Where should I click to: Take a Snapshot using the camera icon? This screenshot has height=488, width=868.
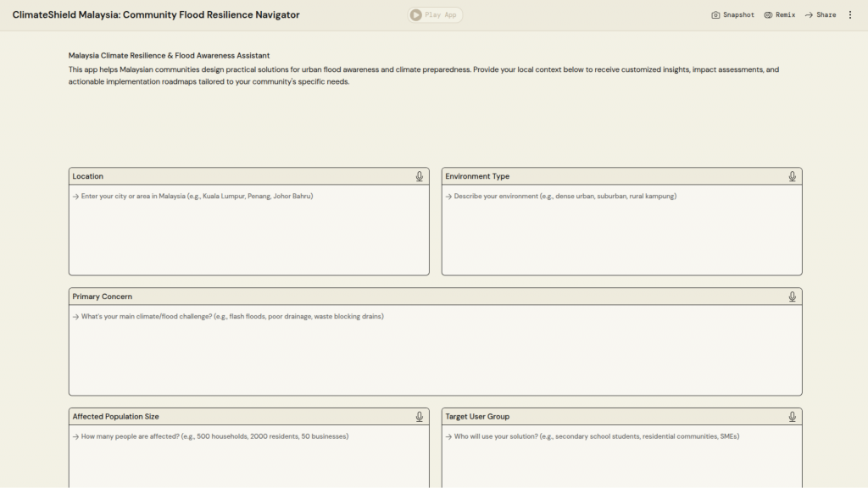coord(715,15)
